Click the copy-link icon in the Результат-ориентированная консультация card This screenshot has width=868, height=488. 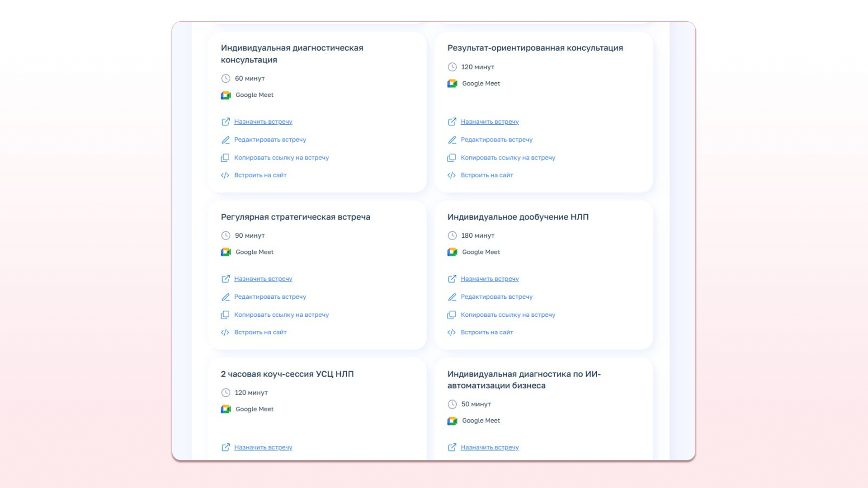pos(451,158)
